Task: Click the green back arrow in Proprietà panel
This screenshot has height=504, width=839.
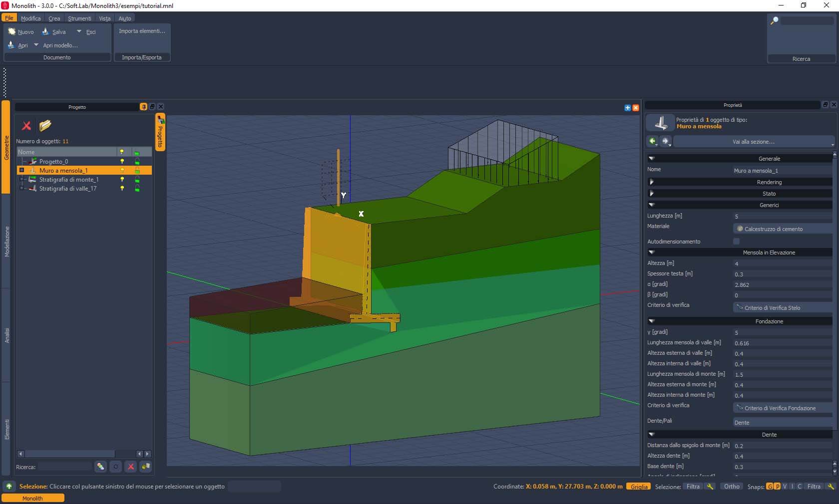Action: (x=652, y=141)
